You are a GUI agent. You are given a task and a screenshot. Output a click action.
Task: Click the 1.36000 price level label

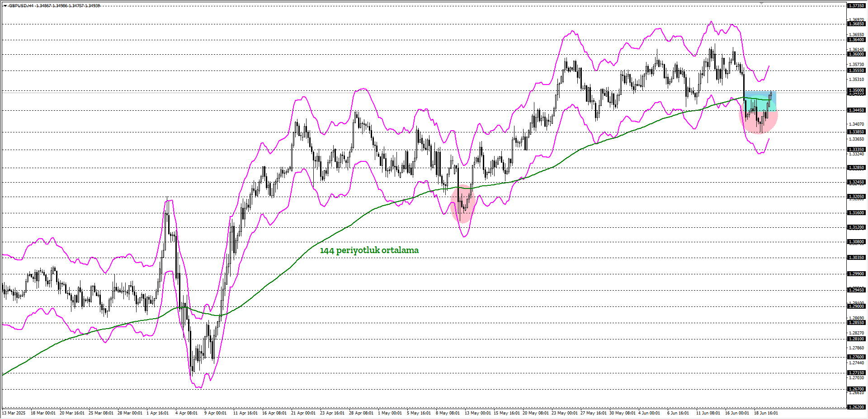856,54
